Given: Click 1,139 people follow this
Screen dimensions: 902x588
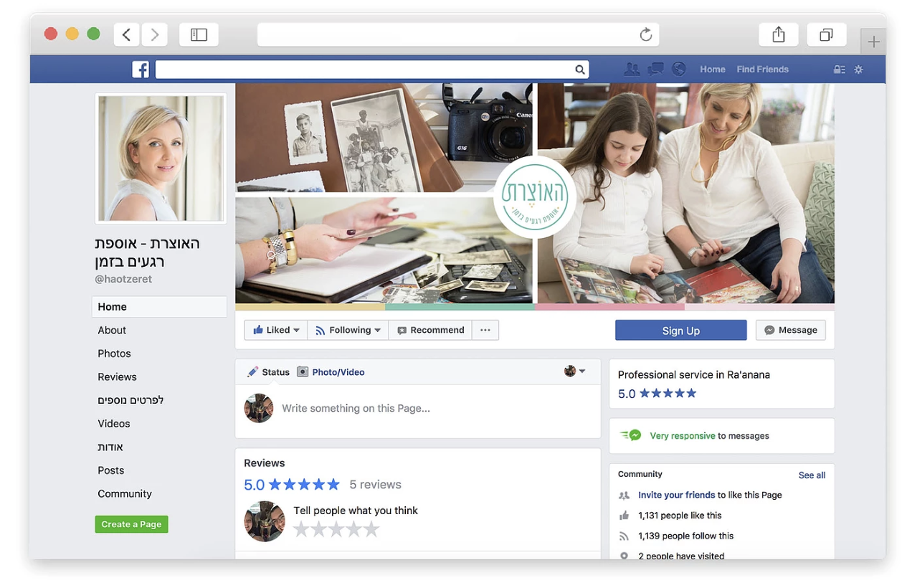Looking at the screenshot, I should (685, 536).
